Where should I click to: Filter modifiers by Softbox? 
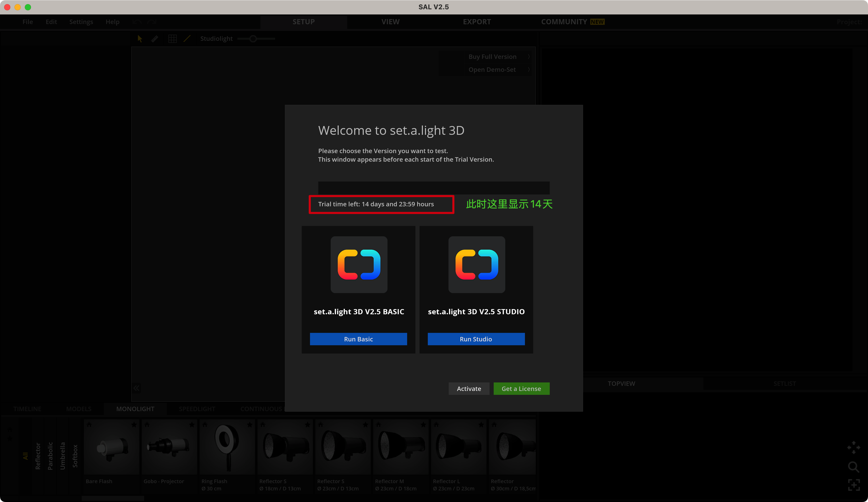click(x=75, y=456)
